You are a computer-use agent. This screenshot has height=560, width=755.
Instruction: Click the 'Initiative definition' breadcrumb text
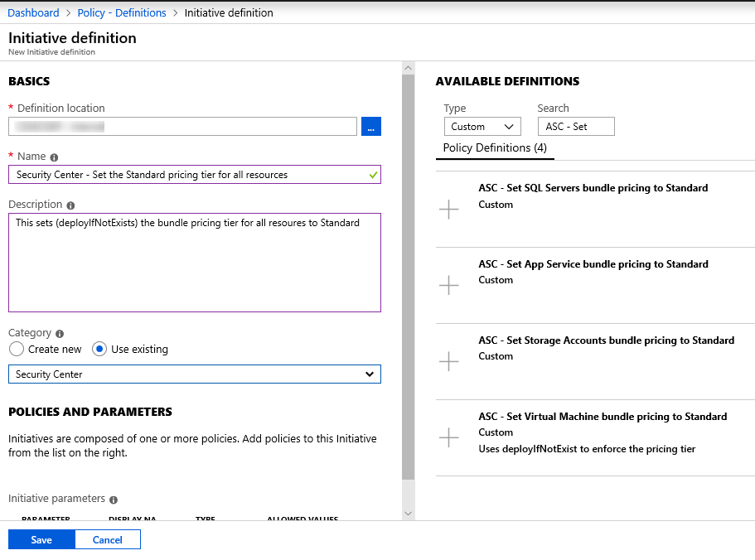(x=229, y=12)
